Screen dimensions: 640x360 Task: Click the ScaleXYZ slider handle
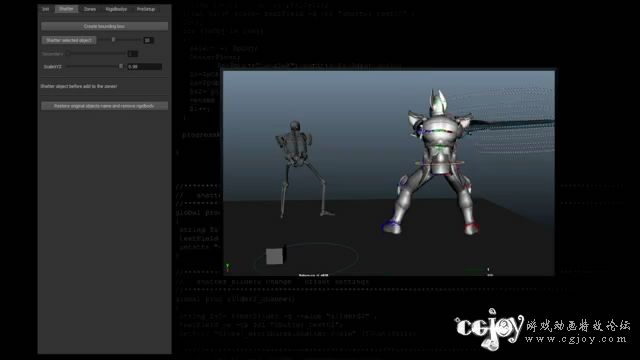[x=121, y=66]
